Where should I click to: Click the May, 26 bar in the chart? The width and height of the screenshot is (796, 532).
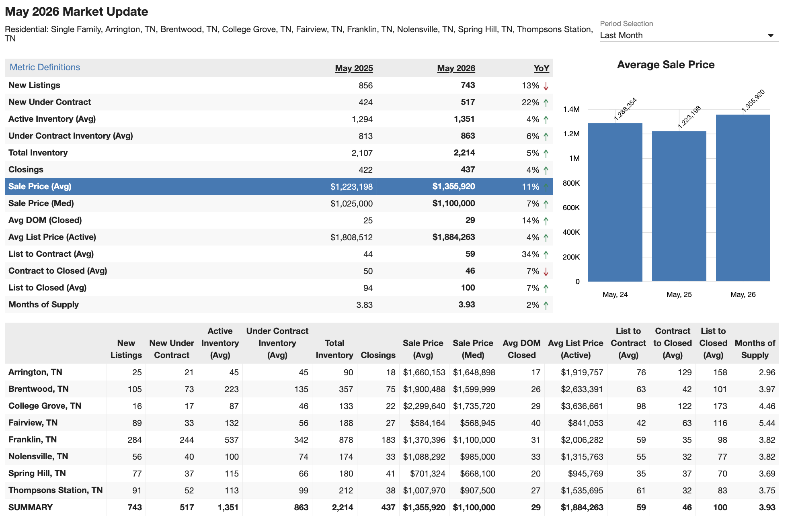point(743,198)
